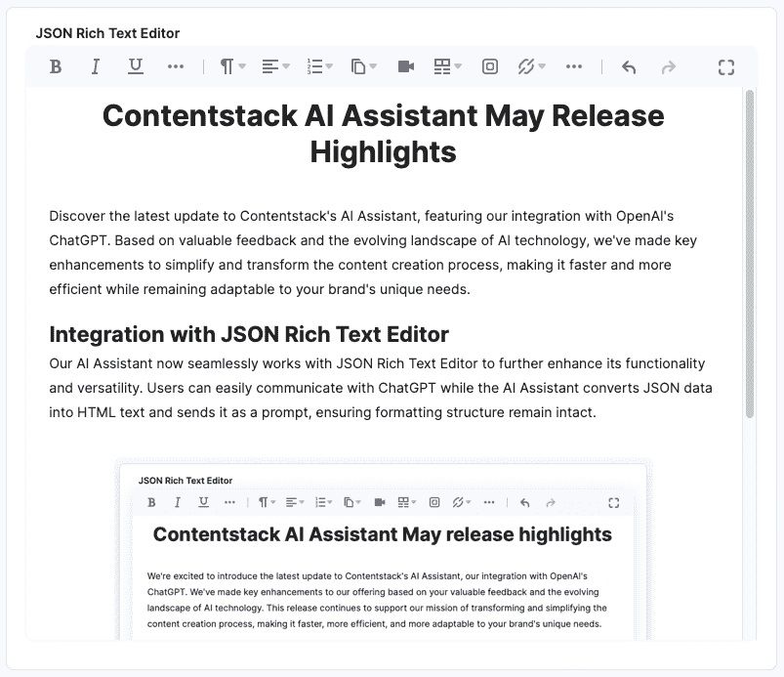This screenshot has width=784, height=677.
Task: Click bold icon in embedded screenshot toolbar
Action: pos(151,502)
